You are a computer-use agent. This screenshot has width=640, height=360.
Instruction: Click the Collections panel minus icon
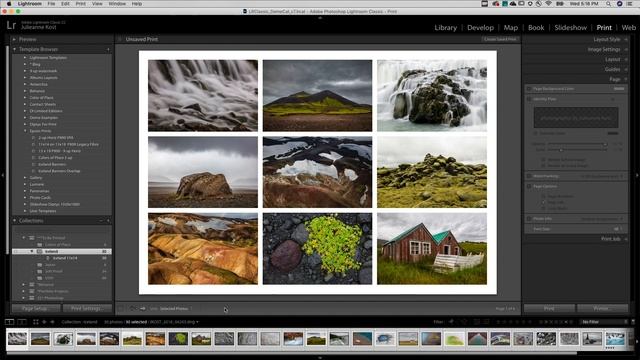(101, 221)
